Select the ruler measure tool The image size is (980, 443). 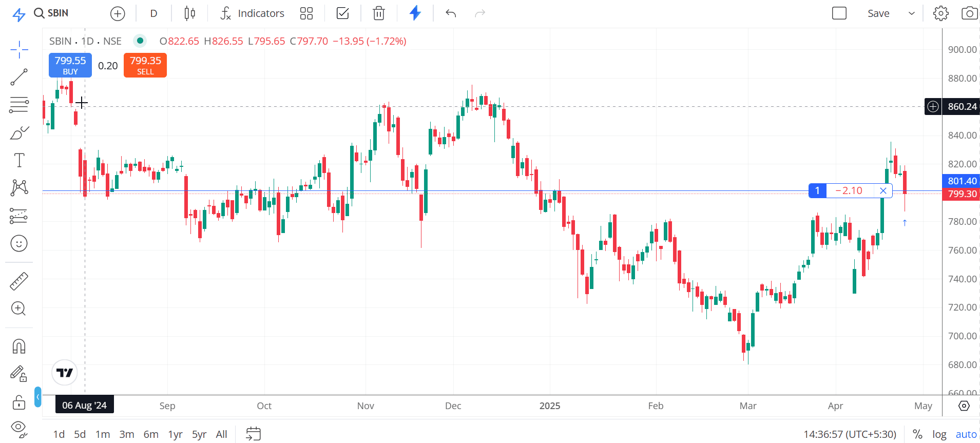point(19,281)
